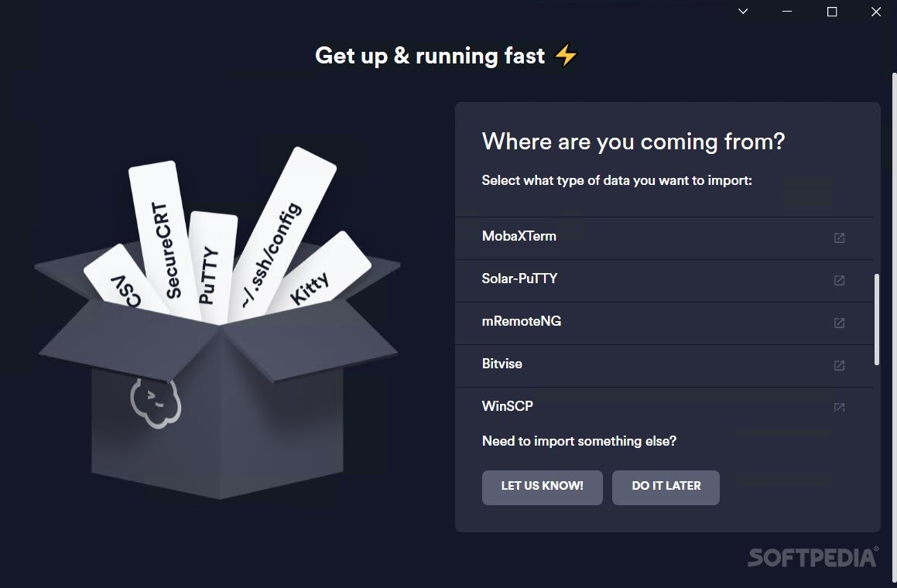Click the import list scrollbar thumb
This screenshot has width=897, height=588.
876,320
